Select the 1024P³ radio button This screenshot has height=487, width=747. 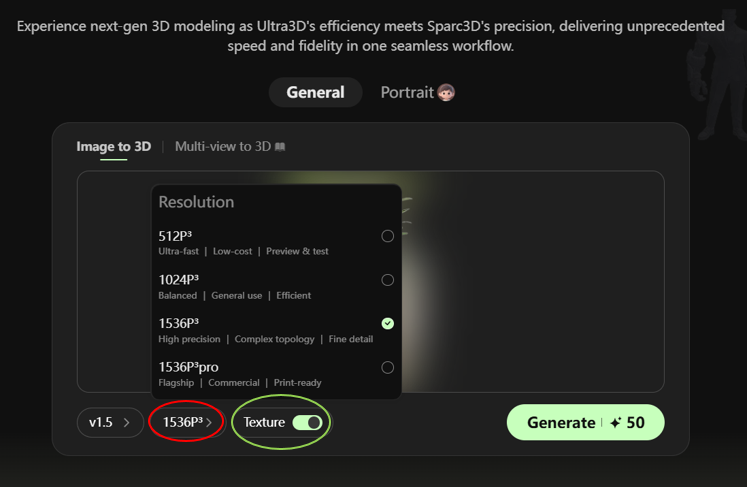[x=388, y=280]
